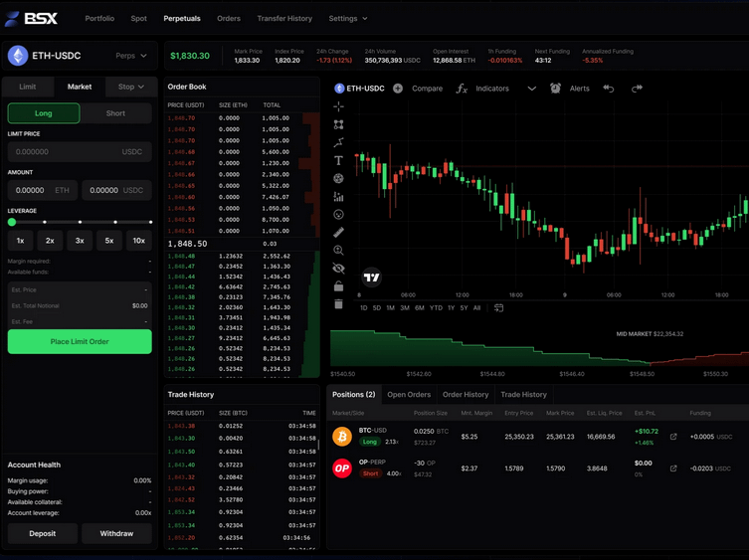This screenshot has height=560, width=749.
Task: Toggle hide all drawings eye icon
Action: [x=338, y=268]
